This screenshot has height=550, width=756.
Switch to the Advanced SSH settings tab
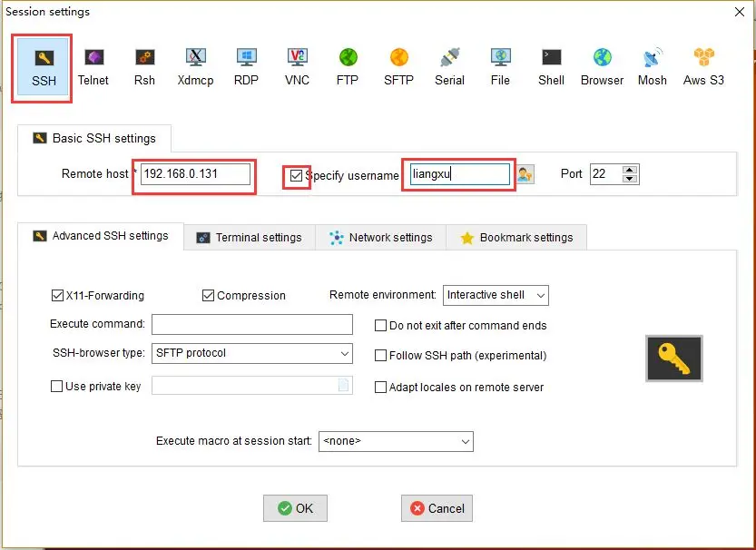(x=101, y=236)
